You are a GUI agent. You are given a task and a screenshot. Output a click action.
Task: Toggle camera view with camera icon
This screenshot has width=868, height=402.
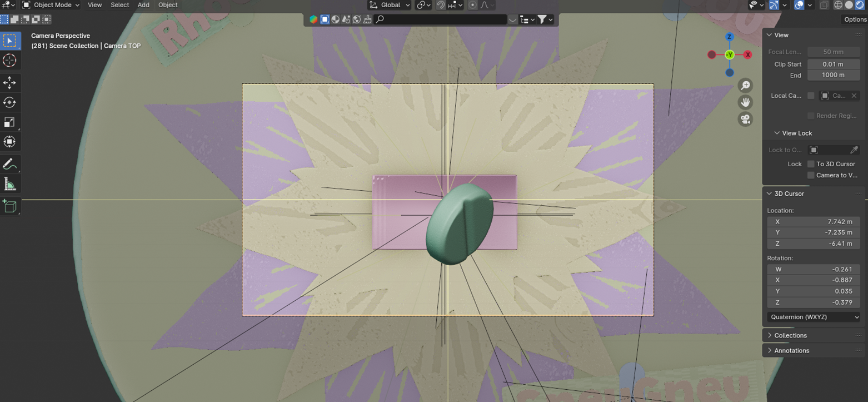pos(745,119)
